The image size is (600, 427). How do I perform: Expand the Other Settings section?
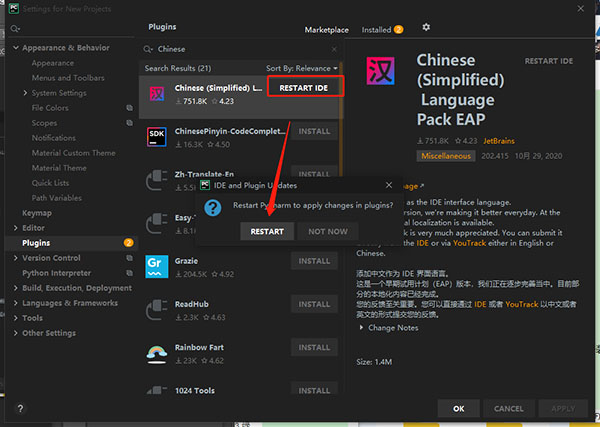[16, 333]
